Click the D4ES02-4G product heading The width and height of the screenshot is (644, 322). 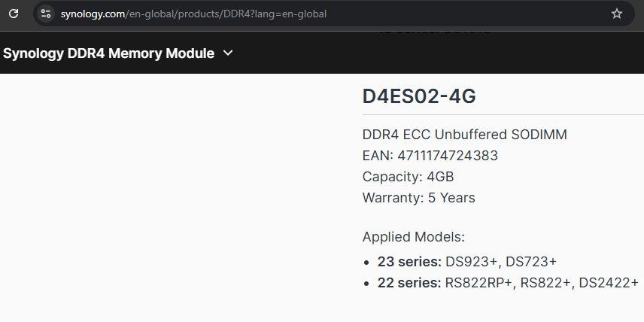coord(419,96)
